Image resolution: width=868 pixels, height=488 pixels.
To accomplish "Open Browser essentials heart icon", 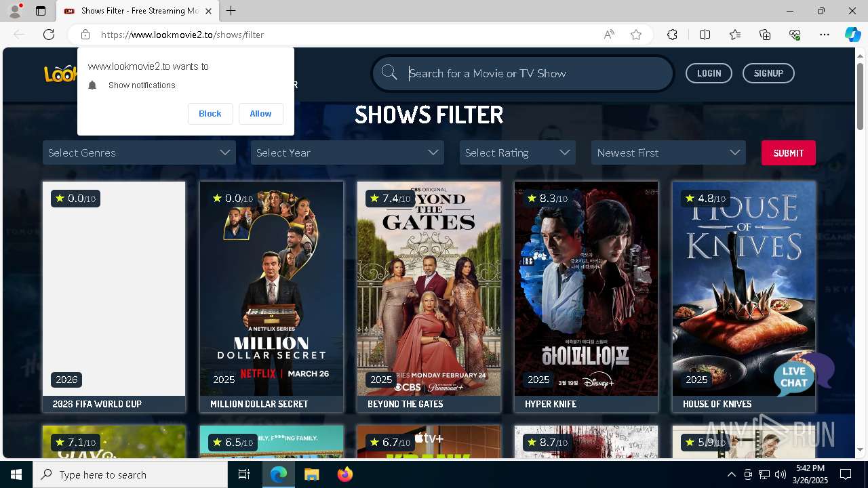I will tap(795, 35).
